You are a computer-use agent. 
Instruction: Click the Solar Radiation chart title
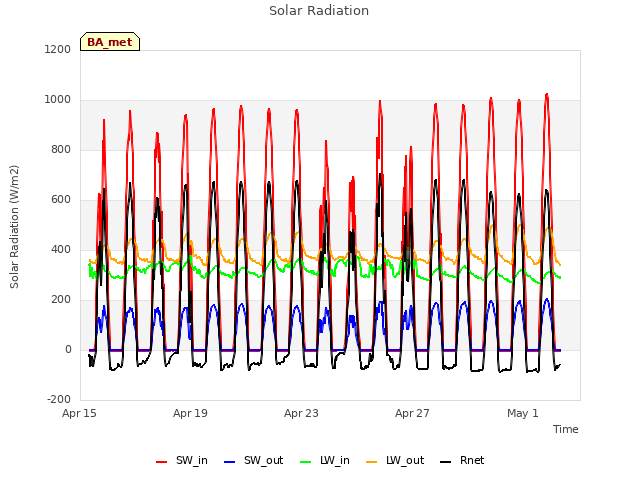[x=319, y=11]
